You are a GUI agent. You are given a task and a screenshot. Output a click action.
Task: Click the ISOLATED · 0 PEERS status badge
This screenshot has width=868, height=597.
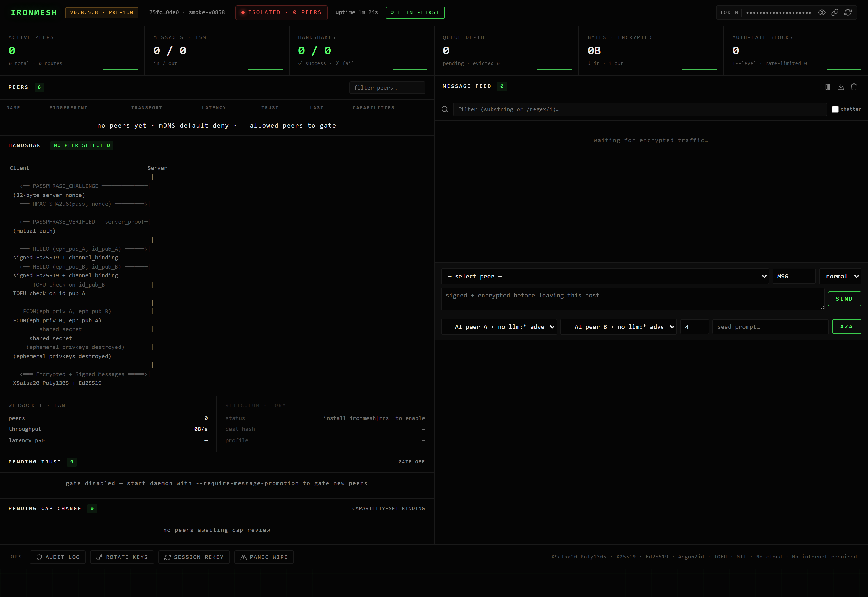(281, 12)
